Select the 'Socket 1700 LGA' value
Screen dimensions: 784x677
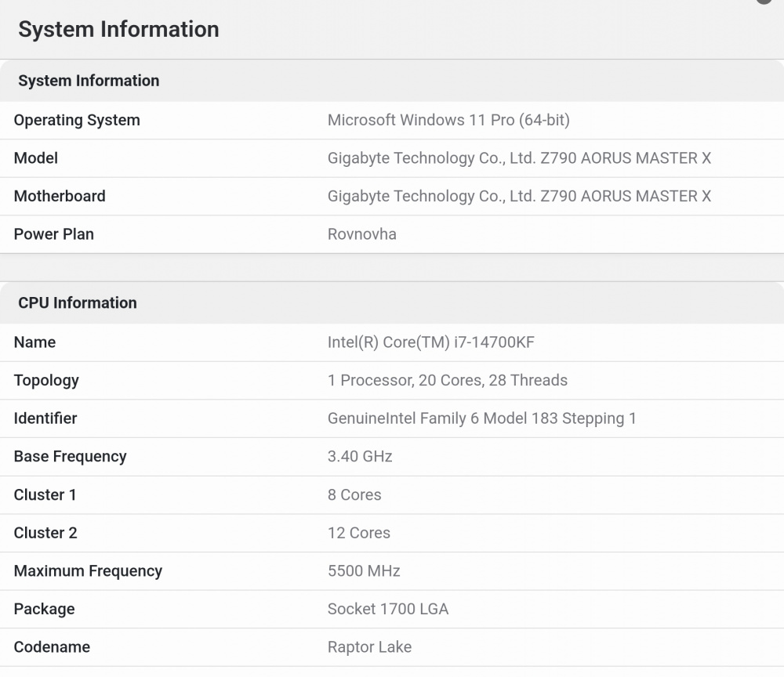coord(388,609)
